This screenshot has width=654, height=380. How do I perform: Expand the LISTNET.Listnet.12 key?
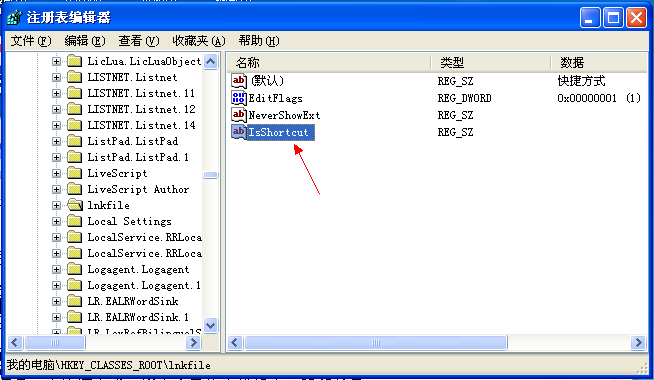tap(56, 109)
